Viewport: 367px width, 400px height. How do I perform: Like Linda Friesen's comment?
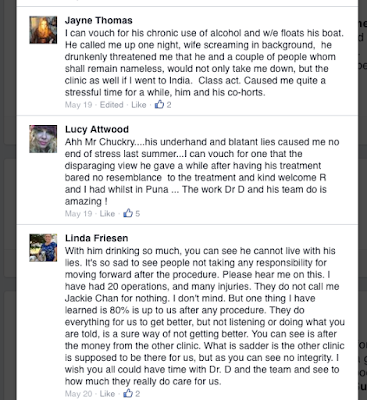tap(107, 394)
